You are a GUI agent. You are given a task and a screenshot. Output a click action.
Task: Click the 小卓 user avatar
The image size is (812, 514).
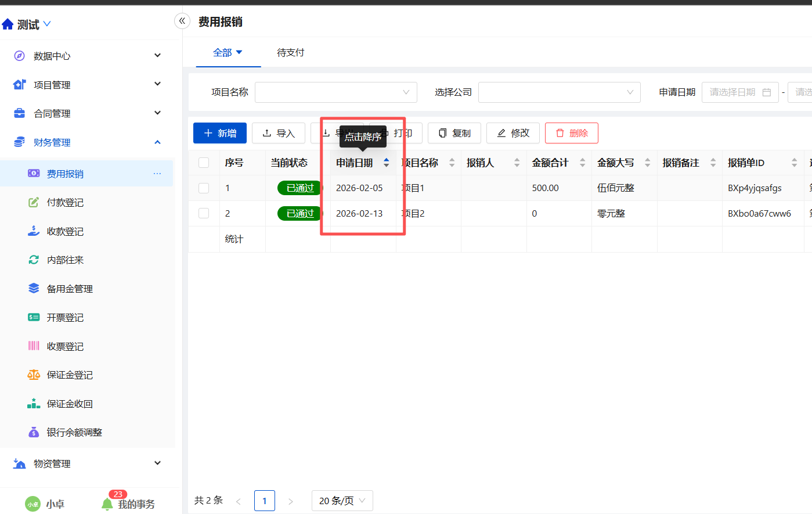[33, 504]
